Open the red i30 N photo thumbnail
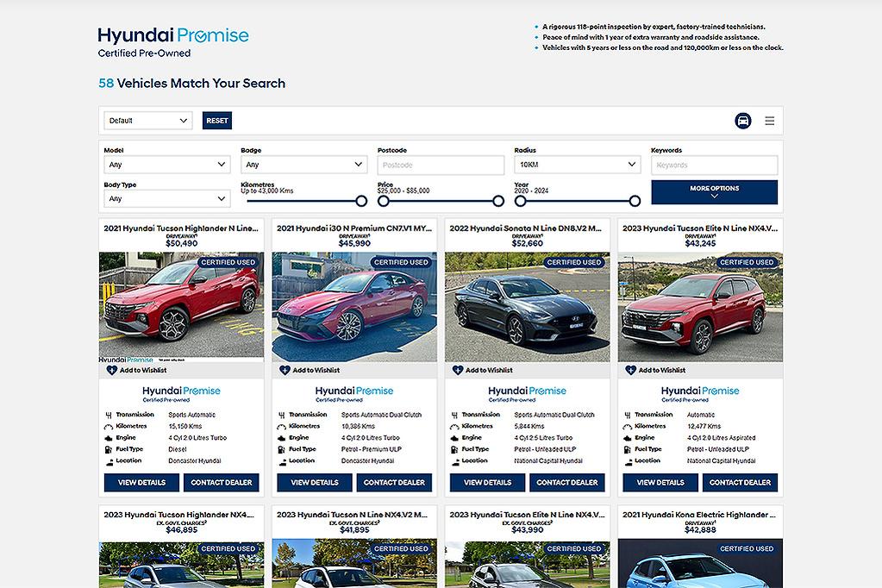 [354, 307]
